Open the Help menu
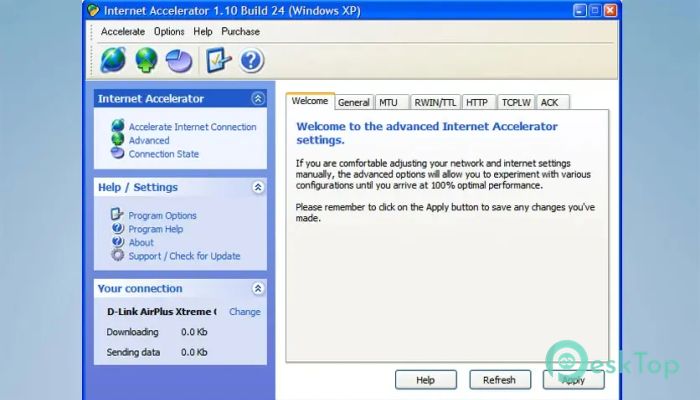This screenshot has height=400, width=700. click(203, 32)
